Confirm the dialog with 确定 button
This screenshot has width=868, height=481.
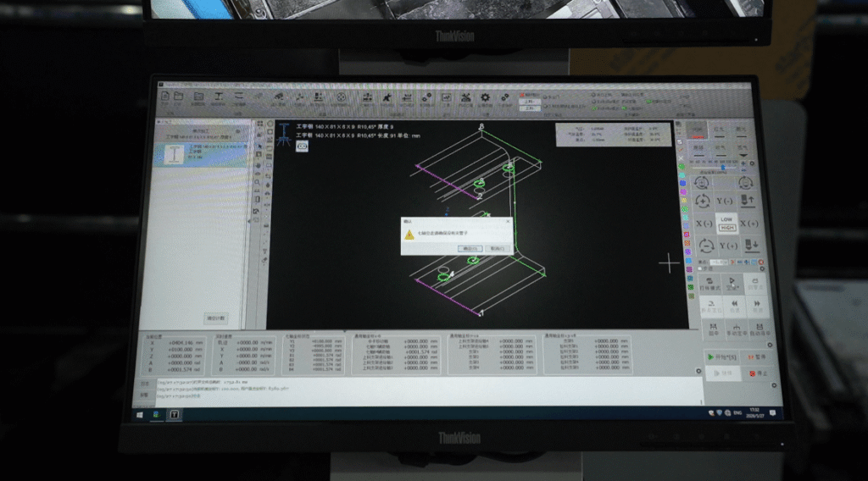click(470, 249)
